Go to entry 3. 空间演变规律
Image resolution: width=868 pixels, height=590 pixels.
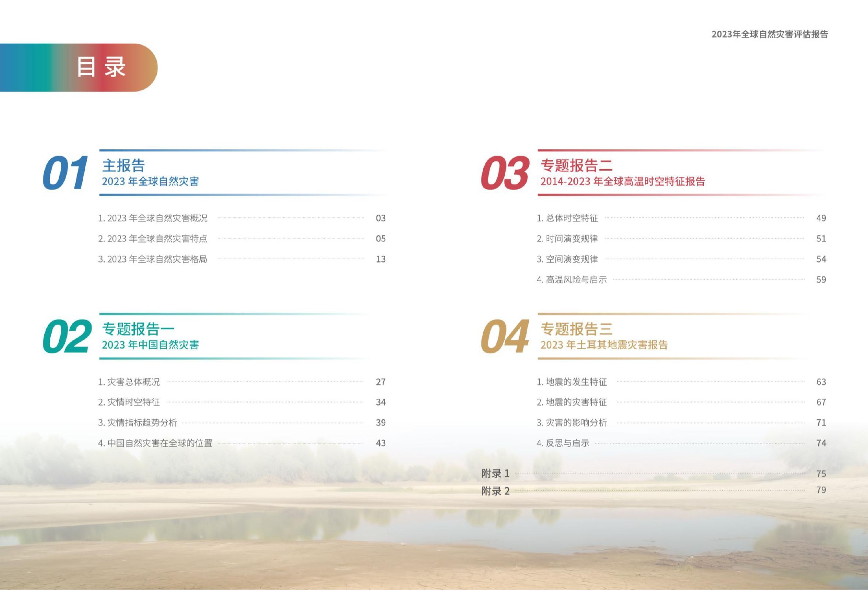point(567,259)
